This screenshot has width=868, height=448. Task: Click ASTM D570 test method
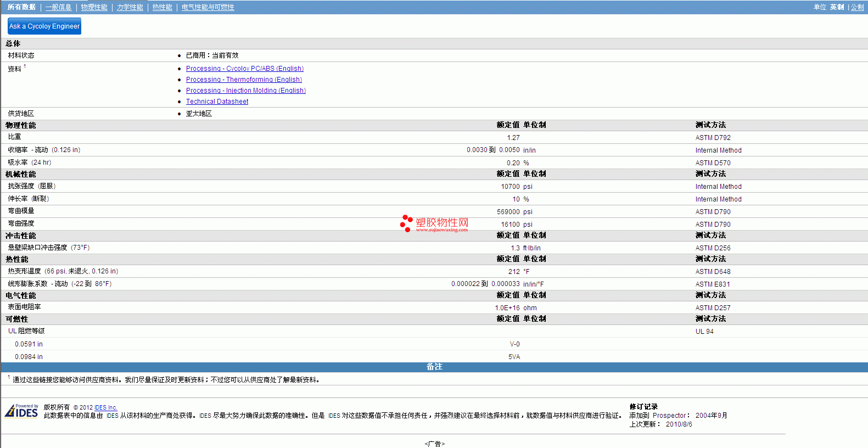[x=713, y=163]
